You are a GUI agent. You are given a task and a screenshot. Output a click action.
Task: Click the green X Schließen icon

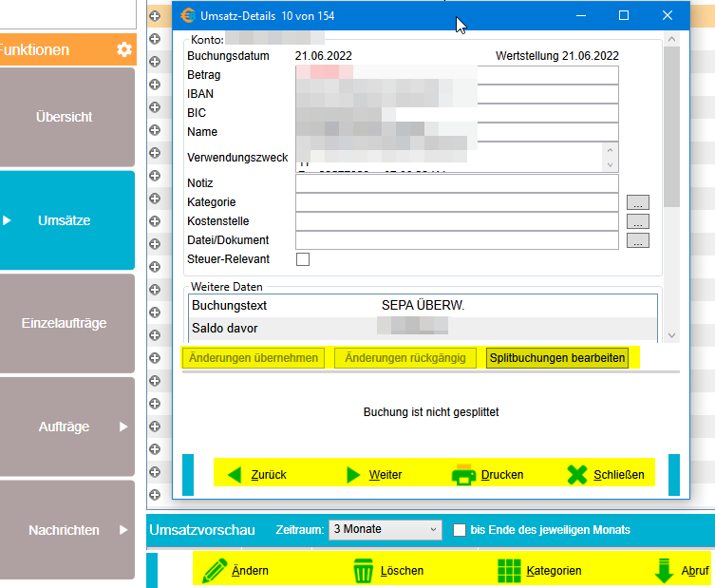coord(577,475)
